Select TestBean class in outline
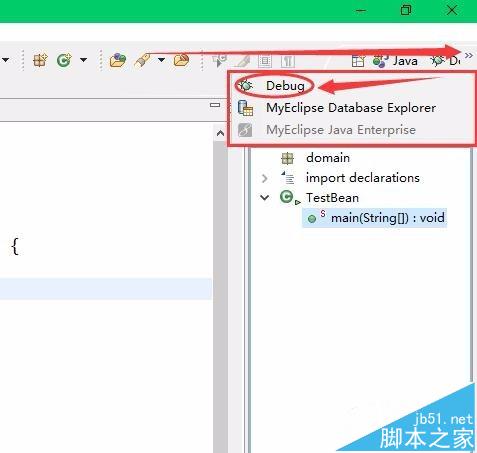Screen dimensions: 477x453 click(332, 198)
